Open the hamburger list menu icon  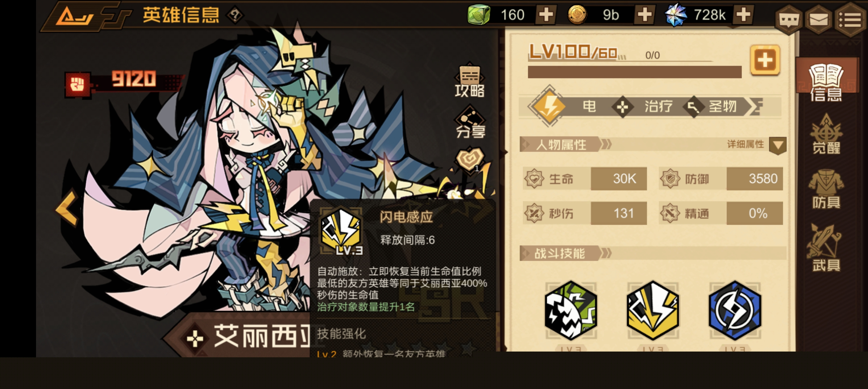click(850, 20)
